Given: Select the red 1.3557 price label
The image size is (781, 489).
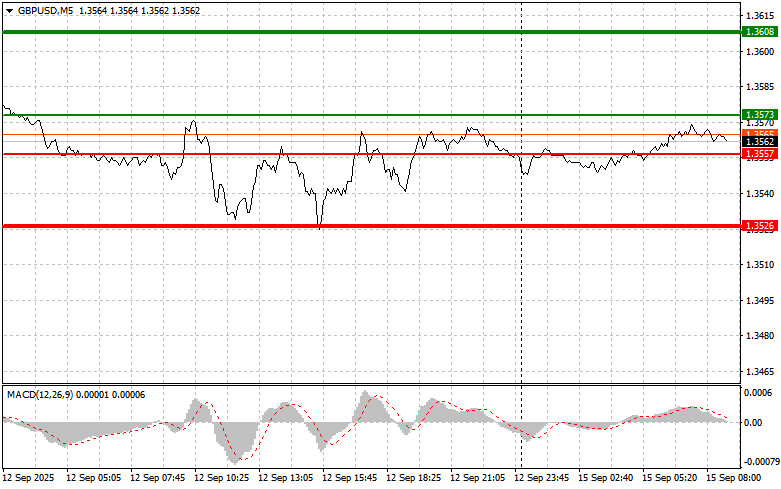Looking at the screenshot, I should pyautogui.click(x=759, y=154).
